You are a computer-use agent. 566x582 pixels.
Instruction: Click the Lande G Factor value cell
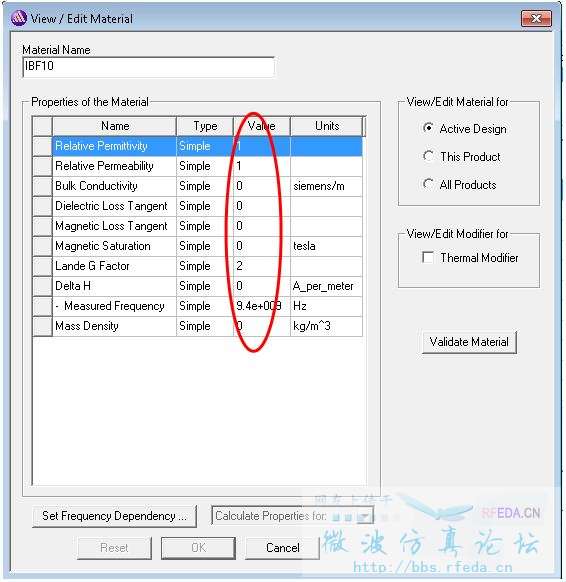coord(262,266)
